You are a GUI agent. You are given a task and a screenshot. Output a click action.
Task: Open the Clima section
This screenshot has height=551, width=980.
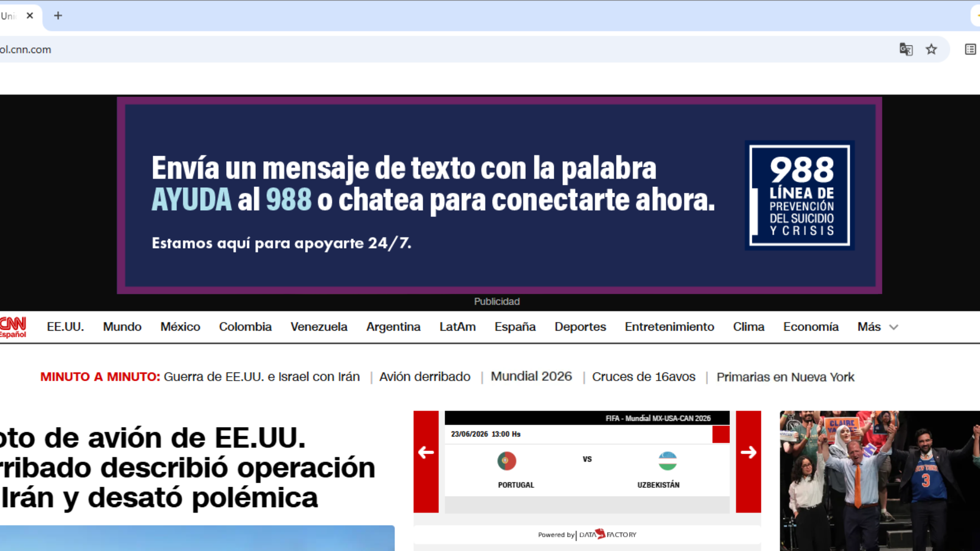tap(749, 327)
